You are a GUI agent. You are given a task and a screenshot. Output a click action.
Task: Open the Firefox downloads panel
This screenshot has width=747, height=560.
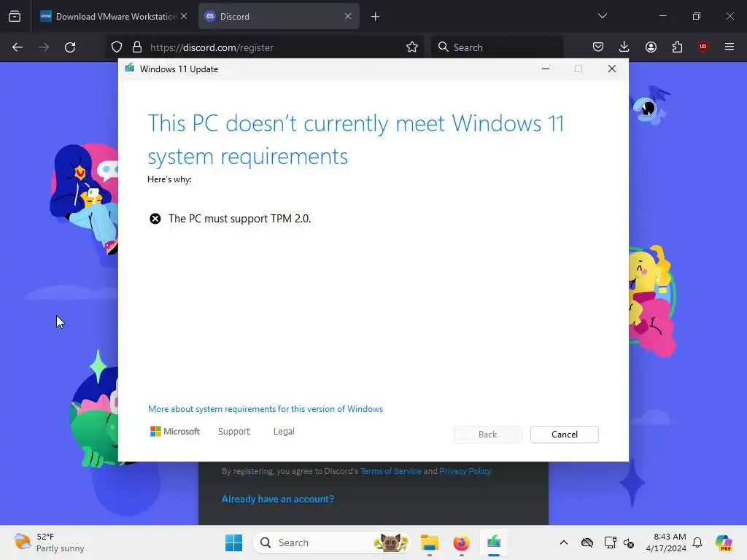[624, 47]
